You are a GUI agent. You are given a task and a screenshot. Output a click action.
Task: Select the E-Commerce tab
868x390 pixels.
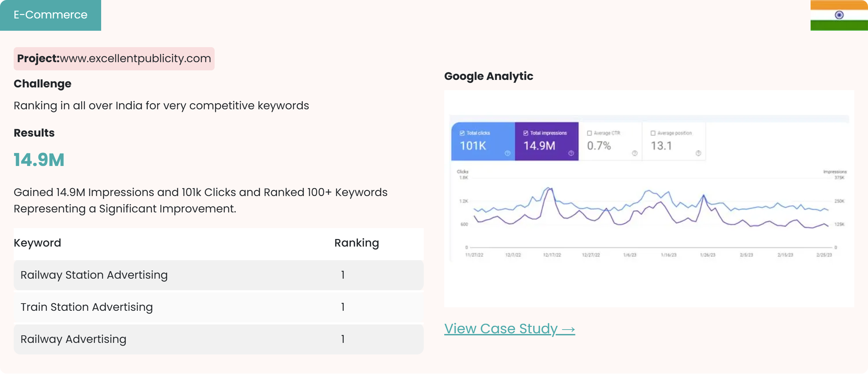(x=50, y=15)
